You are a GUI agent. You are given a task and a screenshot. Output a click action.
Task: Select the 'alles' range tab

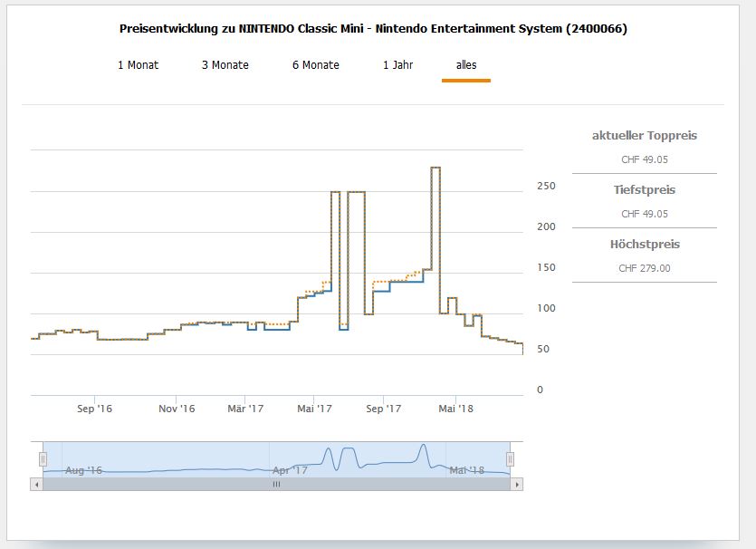pyautogui.click(x=466, y=65)
